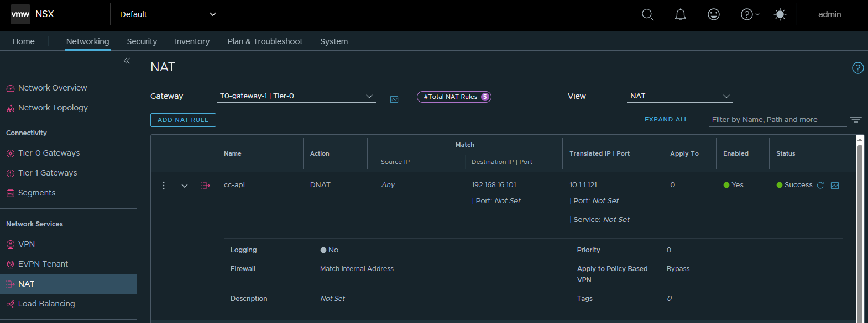This screenshot has width=868, height=323.
Task: View cc-api rule statistics icon
Action: coord(835,186)
